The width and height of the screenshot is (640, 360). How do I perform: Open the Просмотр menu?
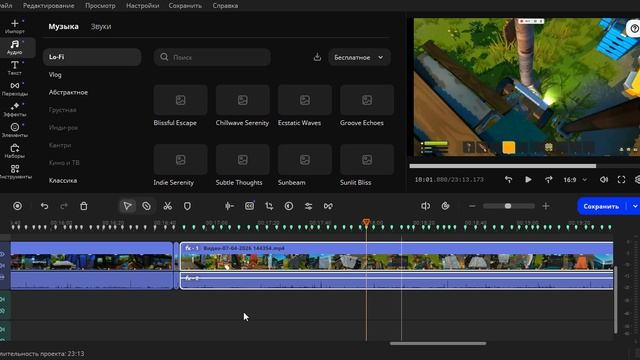100,6
